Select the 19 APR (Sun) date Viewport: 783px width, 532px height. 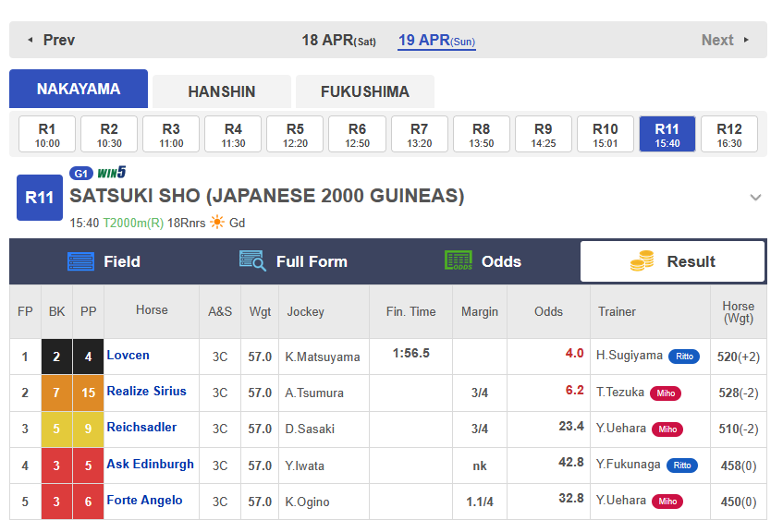(x=436, y=40)
